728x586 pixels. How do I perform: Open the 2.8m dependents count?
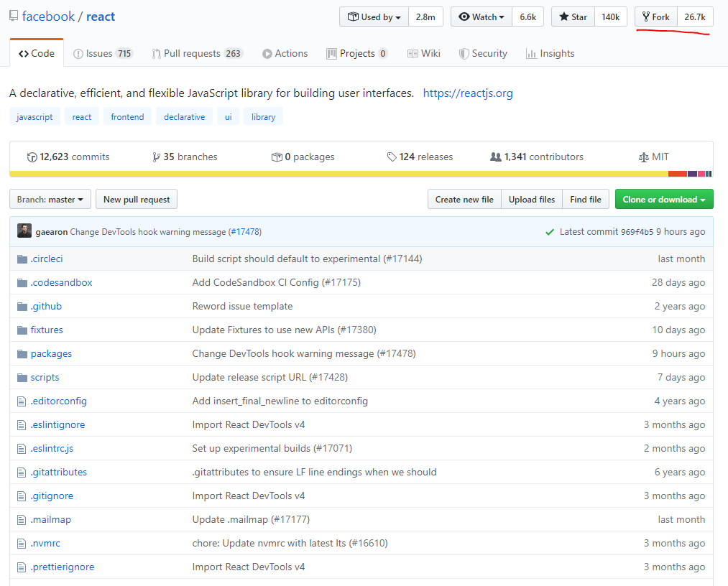[x=425, y=17]
